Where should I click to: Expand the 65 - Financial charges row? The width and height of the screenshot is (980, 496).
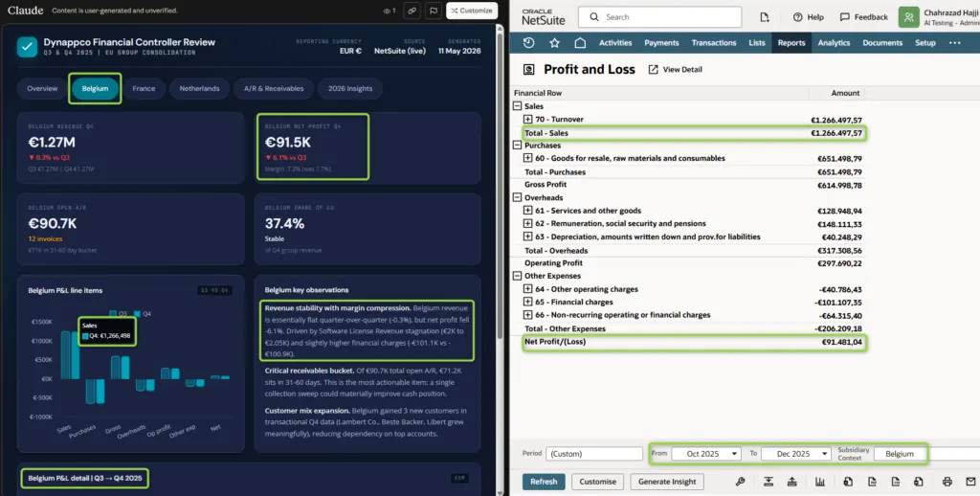coord(527,303)
